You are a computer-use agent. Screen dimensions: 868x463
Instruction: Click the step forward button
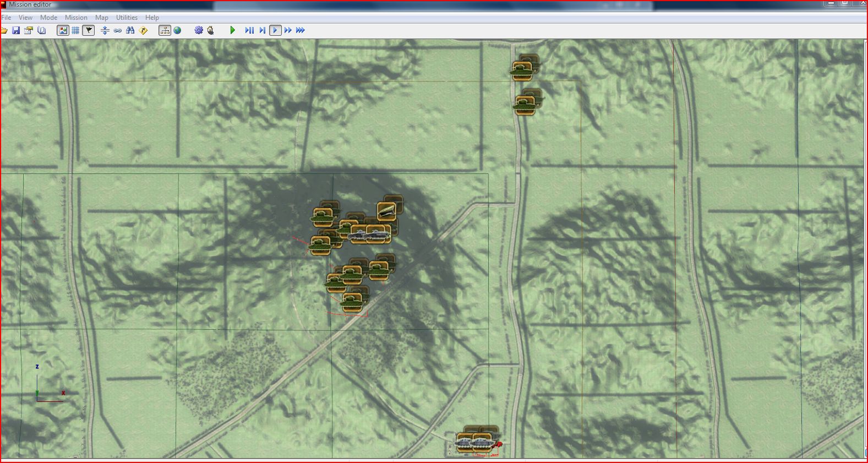[263, 30]
